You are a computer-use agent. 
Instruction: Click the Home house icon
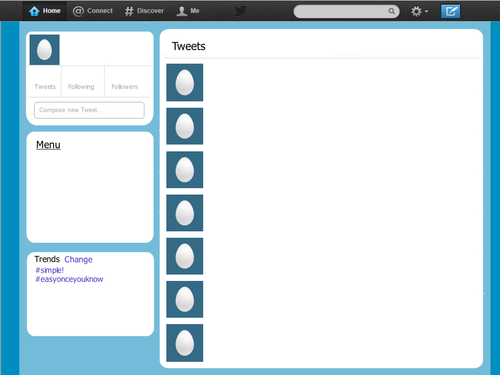click(34, 11)
